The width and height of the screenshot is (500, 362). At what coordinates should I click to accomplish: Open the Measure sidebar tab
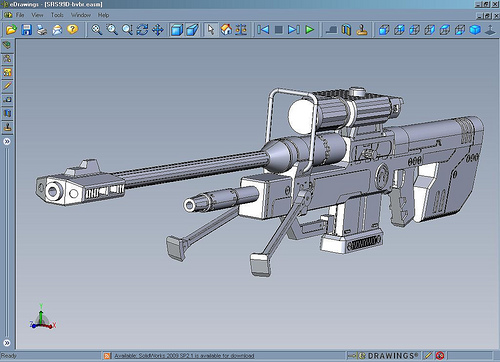[7, 99]
